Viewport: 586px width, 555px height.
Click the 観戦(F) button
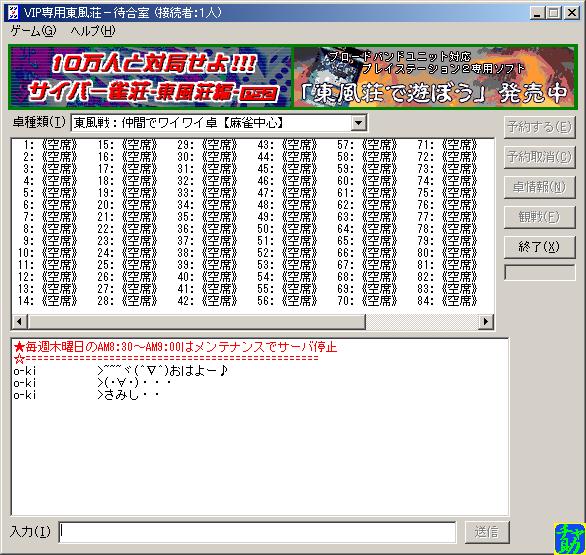tap(539, 217)
